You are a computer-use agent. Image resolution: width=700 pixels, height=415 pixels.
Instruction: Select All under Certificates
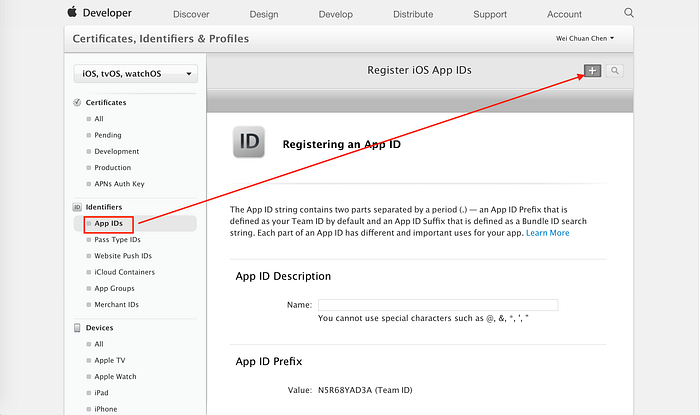pos(99,119)
